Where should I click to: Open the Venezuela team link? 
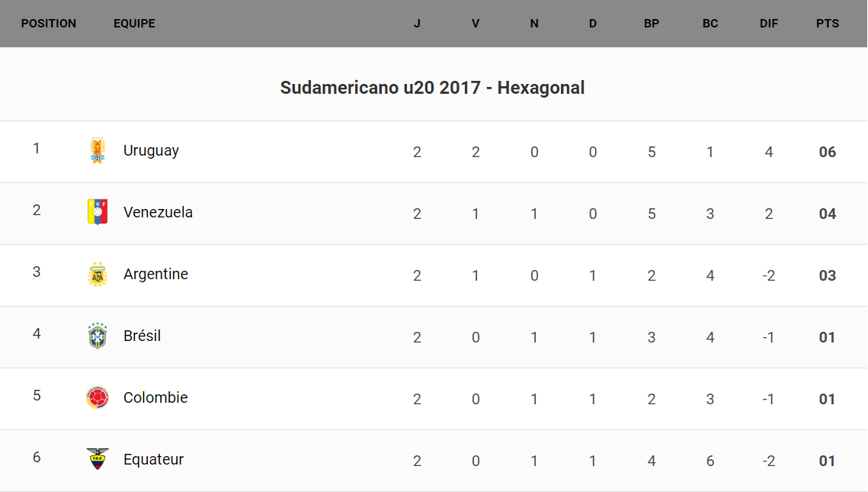click(x=158, y=212)
